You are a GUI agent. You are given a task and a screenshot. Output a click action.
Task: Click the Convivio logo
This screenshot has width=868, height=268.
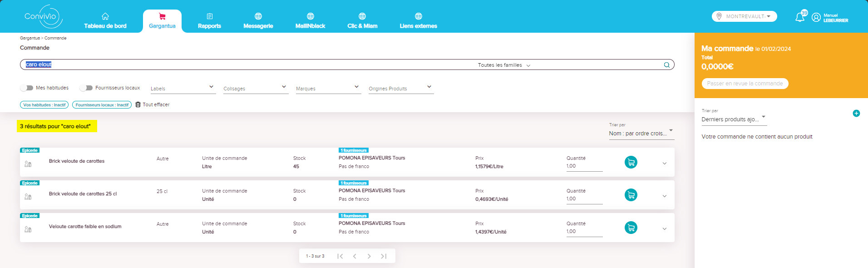tap(43, 16)
